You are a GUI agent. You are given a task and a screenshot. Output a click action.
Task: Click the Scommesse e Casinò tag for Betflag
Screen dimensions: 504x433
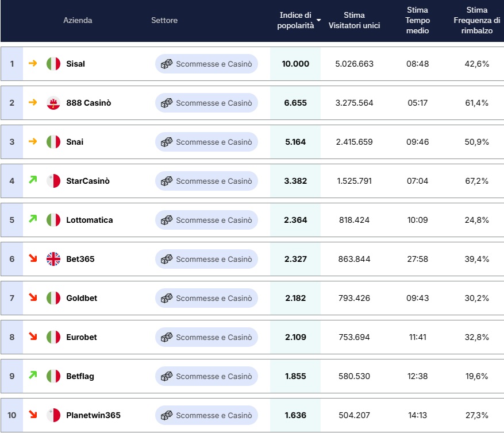coord(206,376)
